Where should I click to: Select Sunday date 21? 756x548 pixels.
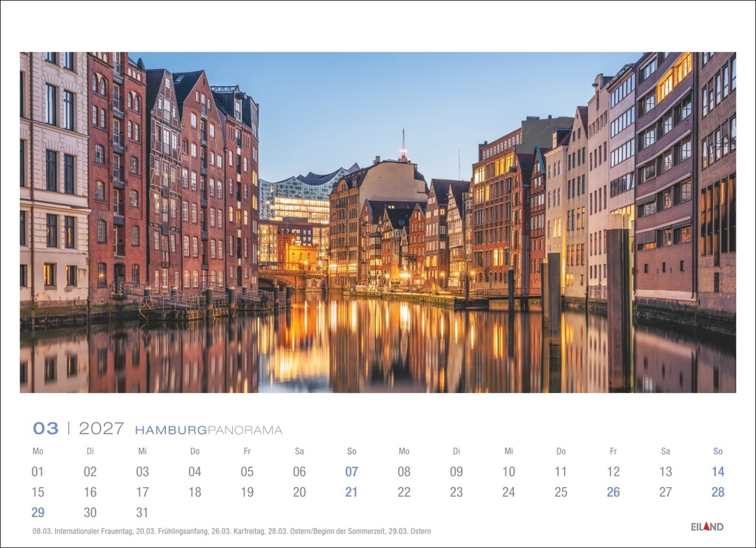[352, 492]
